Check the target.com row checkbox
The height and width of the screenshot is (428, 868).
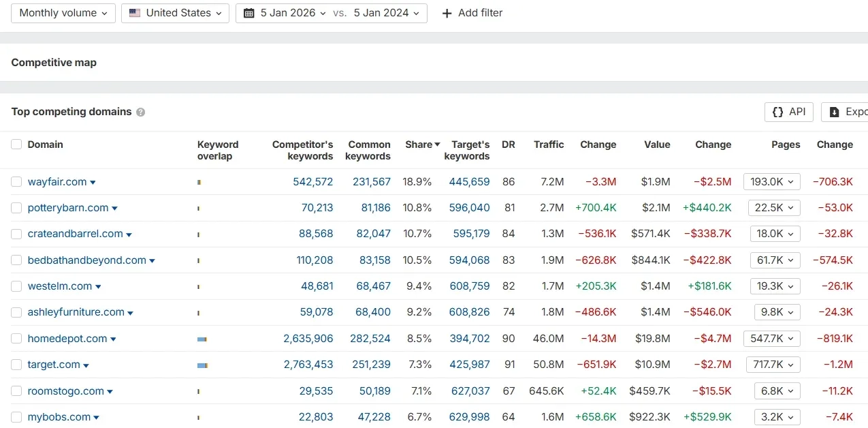click(x=16, y=365)
